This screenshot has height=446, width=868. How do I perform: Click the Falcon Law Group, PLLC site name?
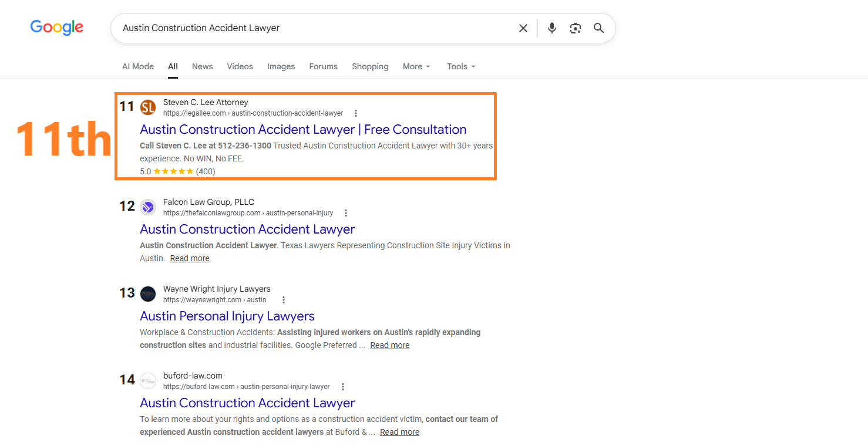[x=208, y=202]
